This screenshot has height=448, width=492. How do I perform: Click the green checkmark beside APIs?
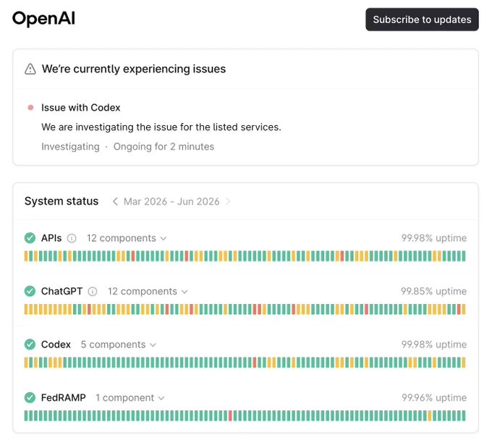[x=30, y=238]
